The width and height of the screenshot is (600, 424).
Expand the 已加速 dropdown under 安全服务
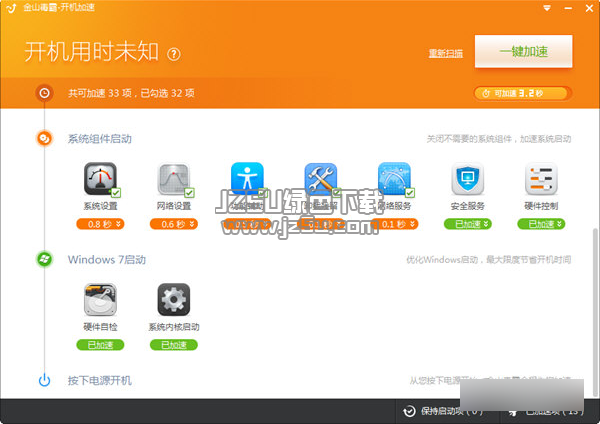tap(468, 224)
